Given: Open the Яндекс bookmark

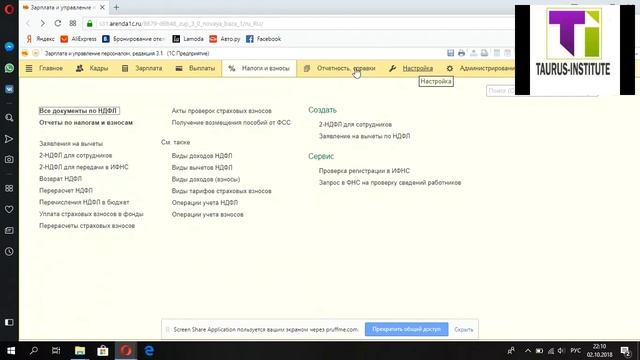Looking at the screenshot, I should click(40, 39).
